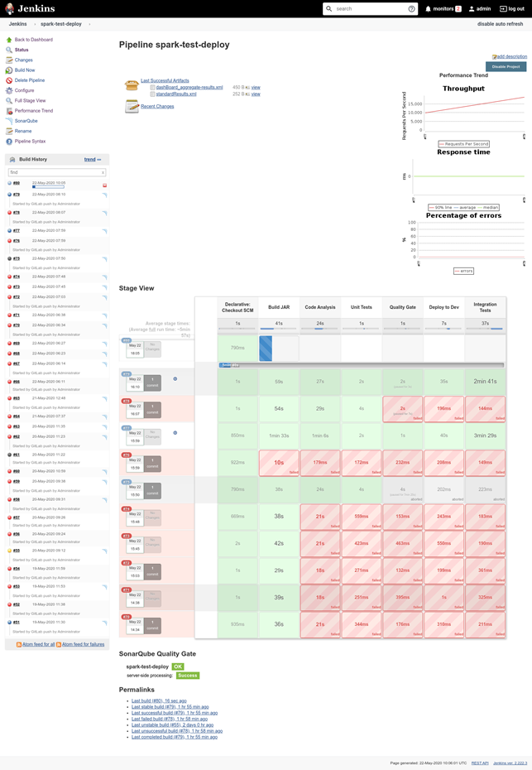Click the Quality Gate stage column header
The image size is (532, 770).
coord(402,307)
